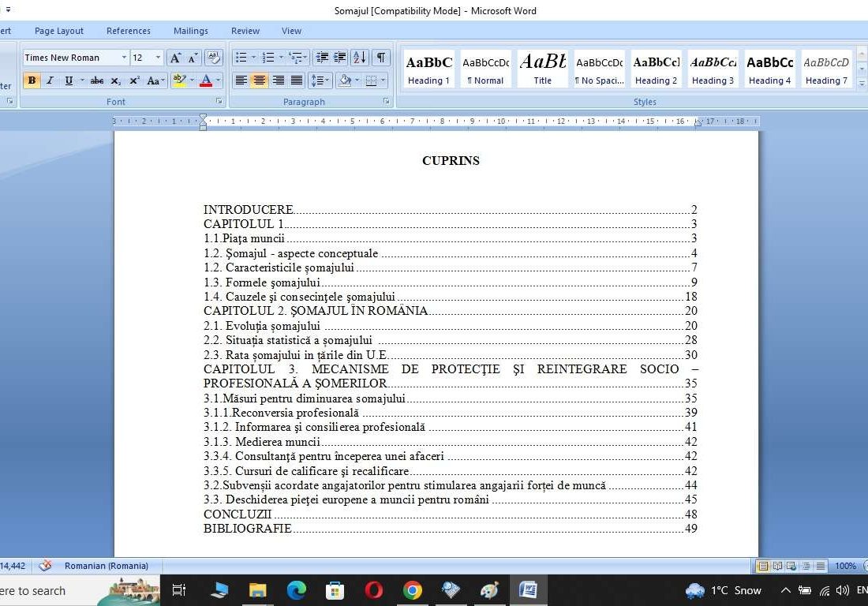Viewport: 868px width, 606px height.
Task: Apply justify alignment to paragraph
Action: (x=297, y=80)
